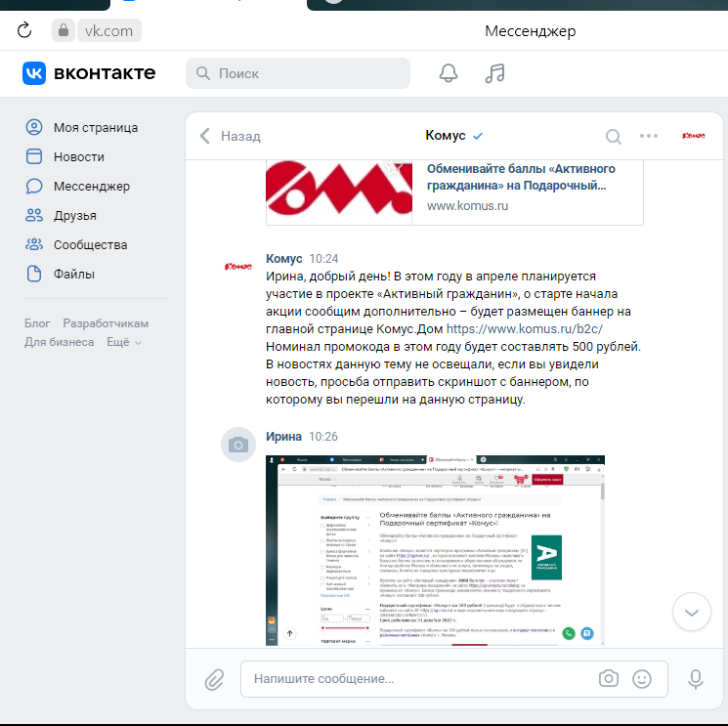Follow the Разработчикам footer link
This screenshot has height=726, width=728.
(106, 323)
